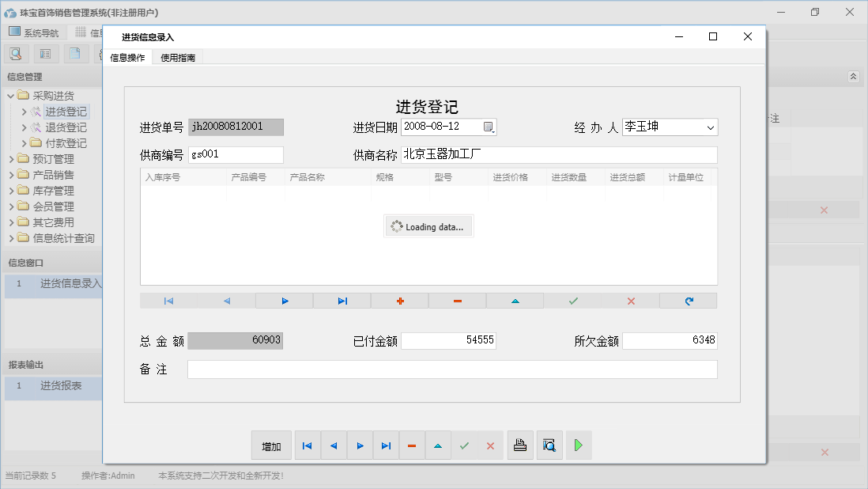
Task: Click inside the 备注 remarks input field
Action: (451, 369)
